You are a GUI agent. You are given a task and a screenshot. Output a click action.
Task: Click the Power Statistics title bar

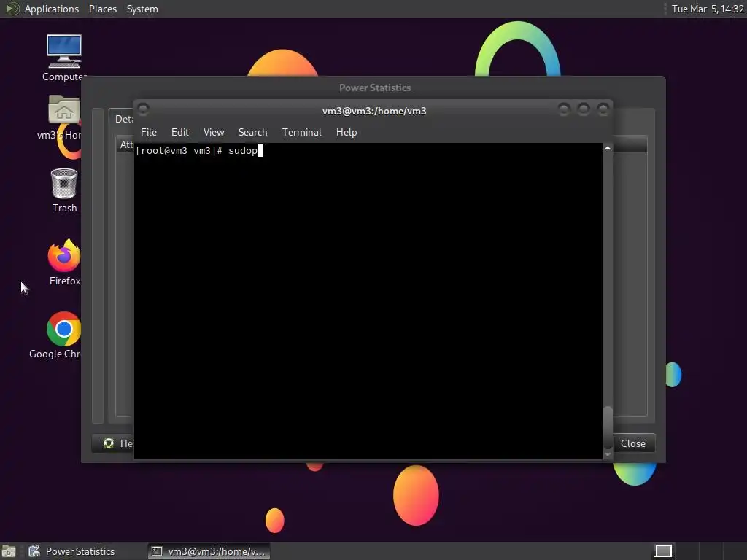pos(374,87)
